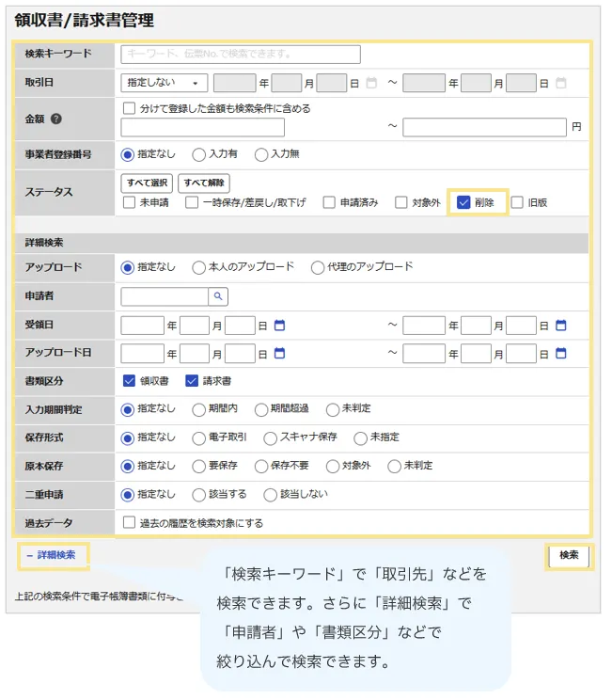
Task: Open the 受領日 start date calendar icon
Action: point(279,326)
